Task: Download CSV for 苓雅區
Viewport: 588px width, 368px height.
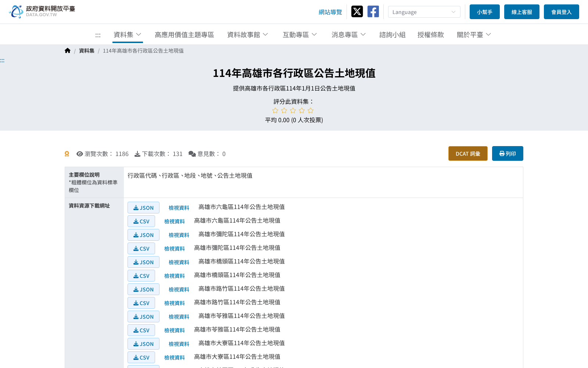Action: [141, 330]
